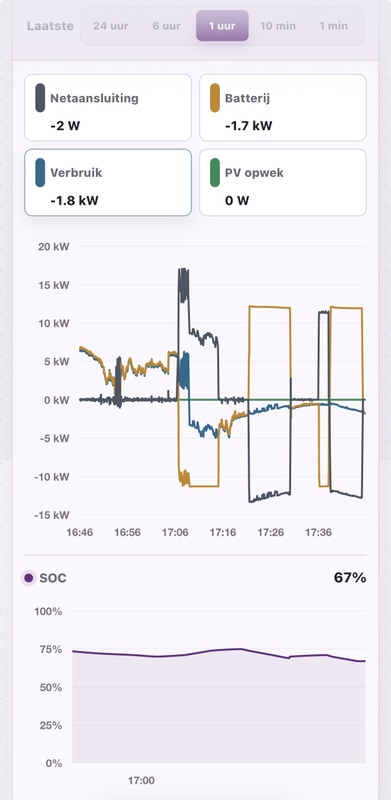Click the SOC legend label
Screen dimensions: 391x800
[53, 578]
